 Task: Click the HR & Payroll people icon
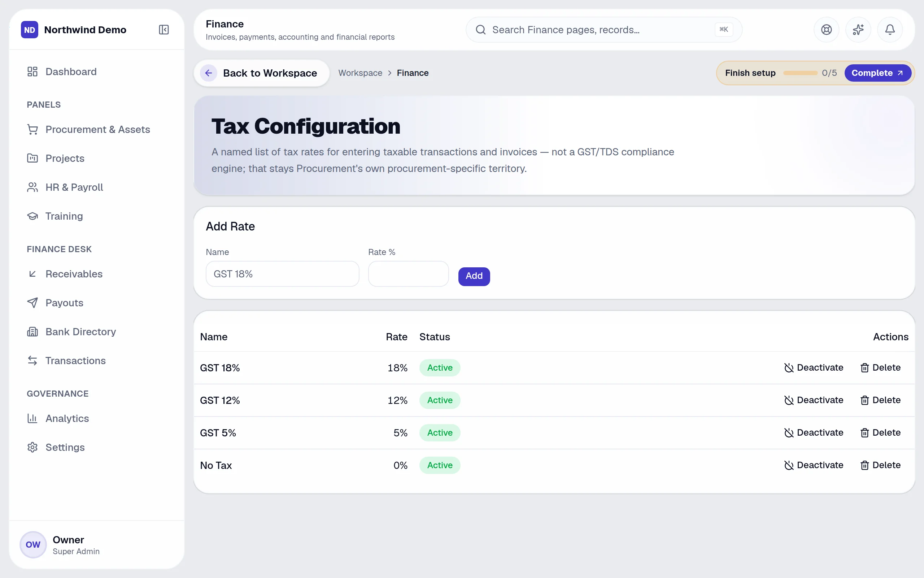pyautogui.click(x=32, y=187)
